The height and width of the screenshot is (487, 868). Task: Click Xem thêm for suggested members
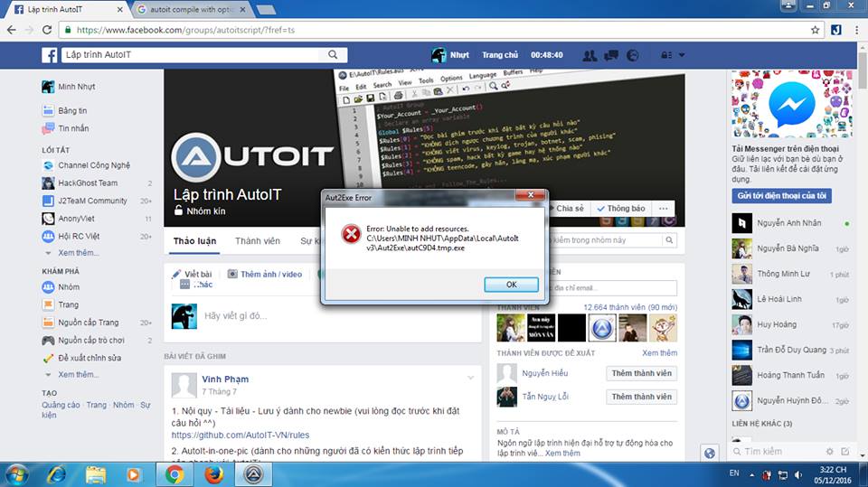[659, 353]
